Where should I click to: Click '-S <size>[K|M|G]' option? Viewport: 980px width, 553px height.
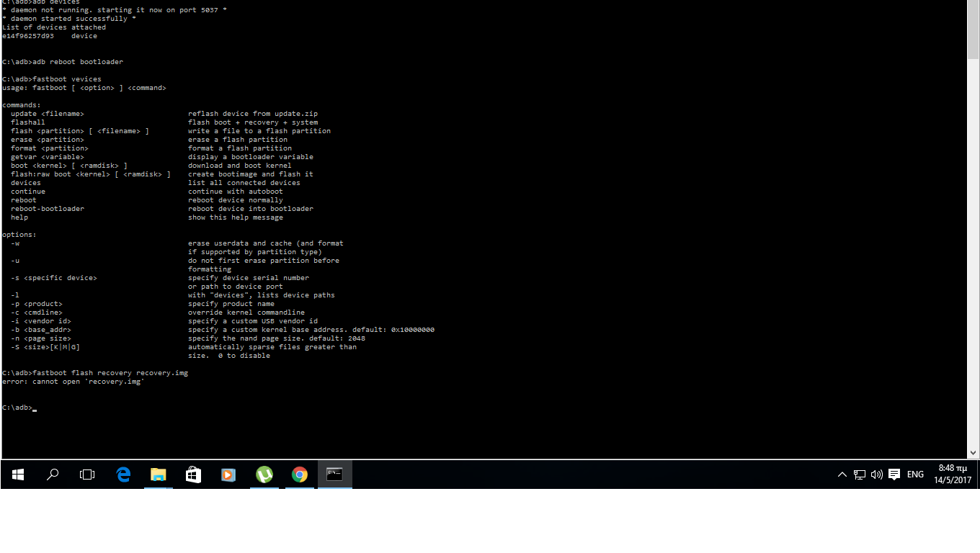45,347
